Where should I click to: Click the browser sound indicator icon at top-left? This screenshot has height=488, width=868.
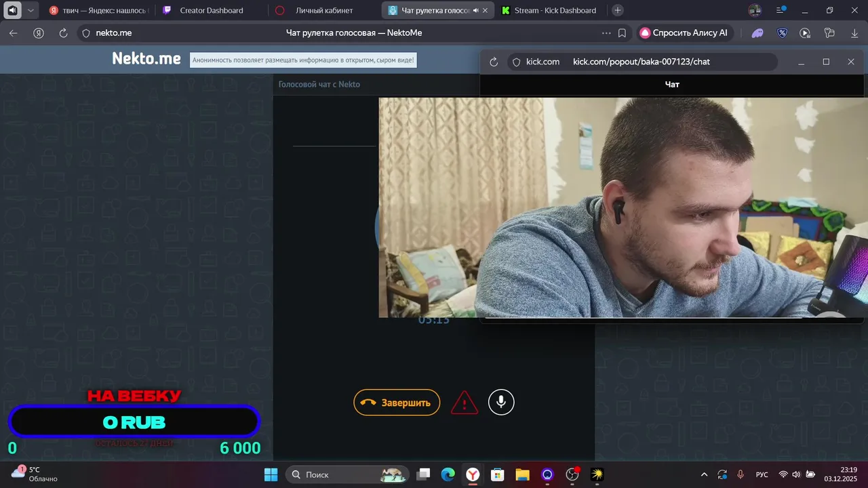tap(12, 10)
